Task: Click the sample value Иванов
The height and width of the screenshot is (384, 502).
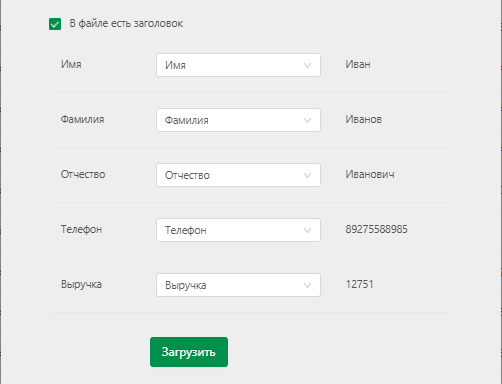Action: tap(364, 119)
